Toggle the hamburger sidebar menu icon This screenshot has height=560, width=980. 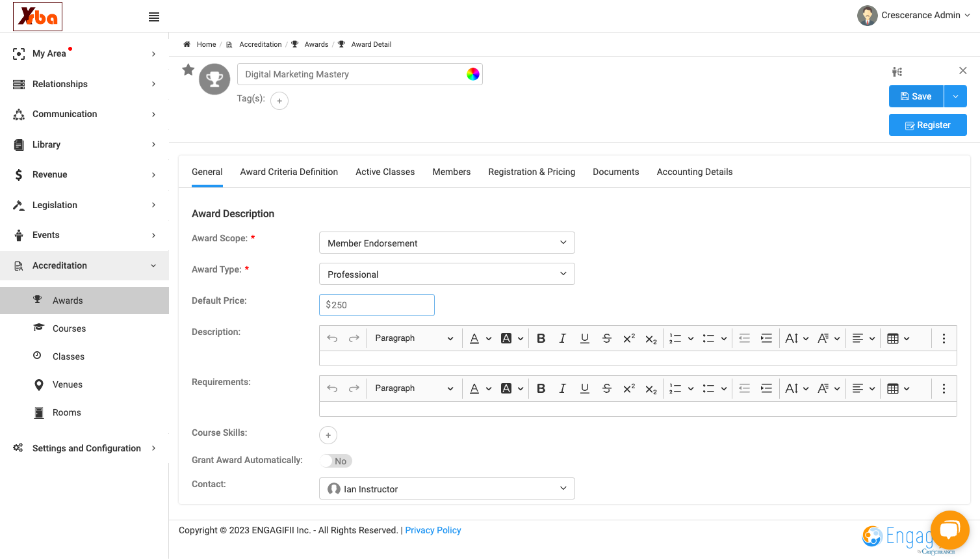154,17
